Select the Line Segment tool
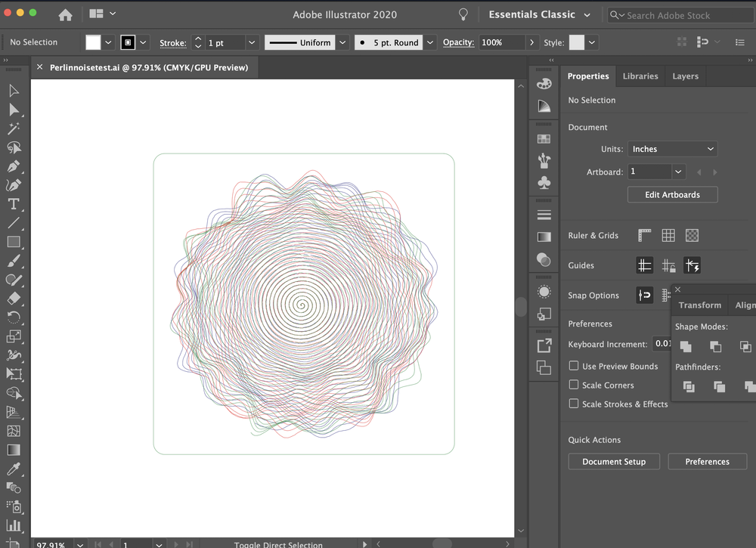The width and height of the screenshot is (756, 548). 14,223
